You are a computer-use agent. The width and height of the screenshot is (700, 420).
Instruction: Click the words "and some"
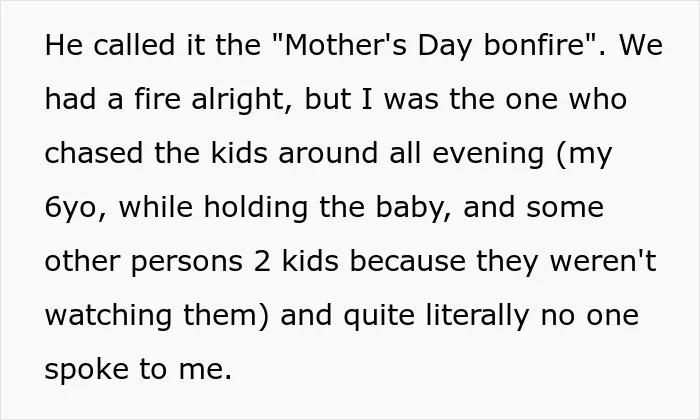[x=533, y=208]
